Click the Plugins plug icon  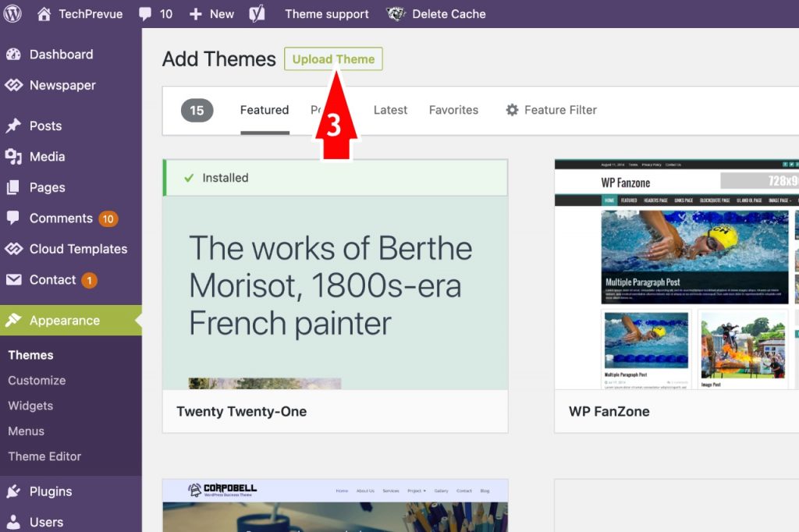point(14,491)
